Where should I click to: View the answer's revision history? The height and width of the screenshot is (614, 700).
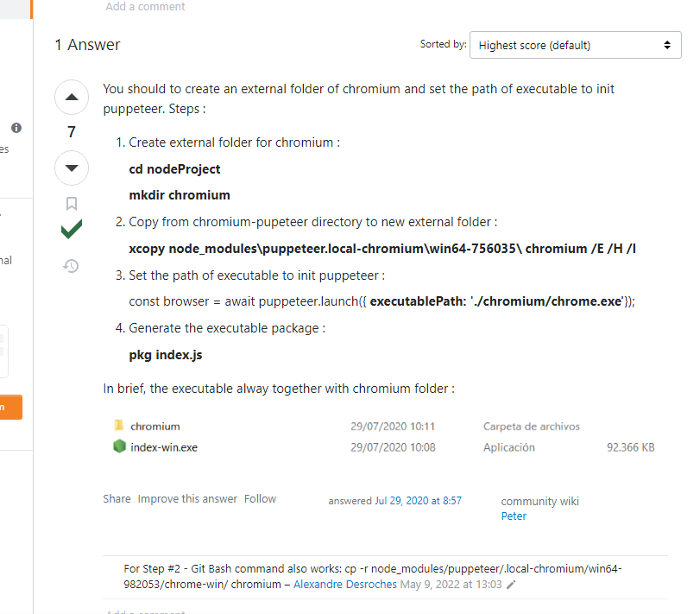72,266
